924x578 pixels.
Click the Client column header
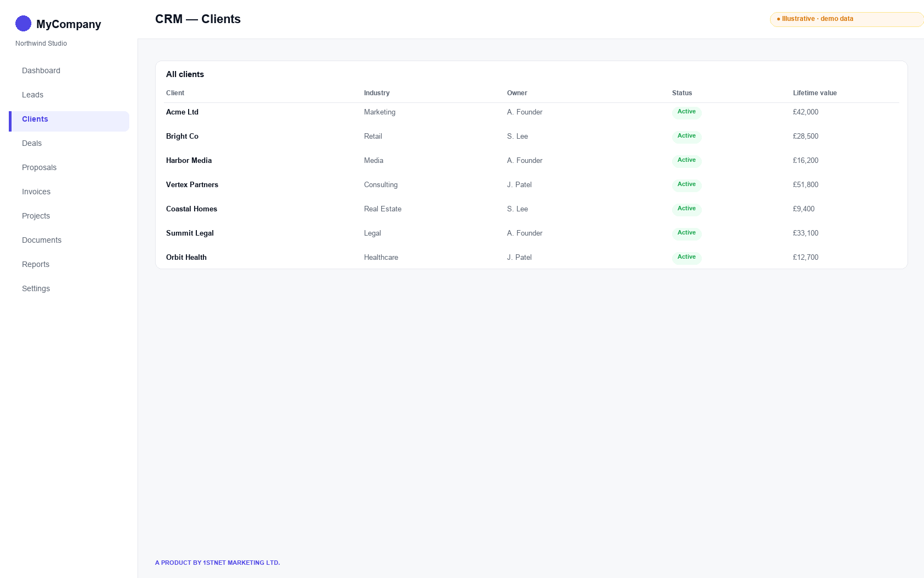175,93
